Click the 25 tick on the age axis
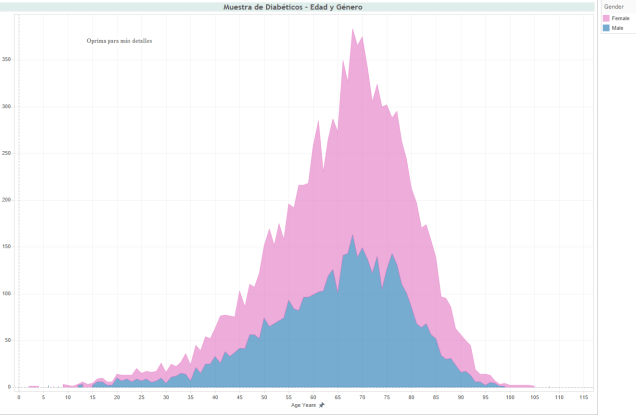This screenshot has width=636, height=416. 142,397
